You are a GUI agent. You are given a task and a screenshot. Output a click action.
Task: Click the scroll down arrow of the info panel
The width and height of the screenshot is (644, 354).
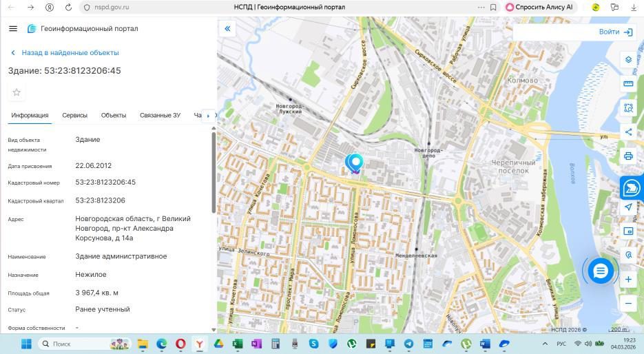(x=214, y=329)
